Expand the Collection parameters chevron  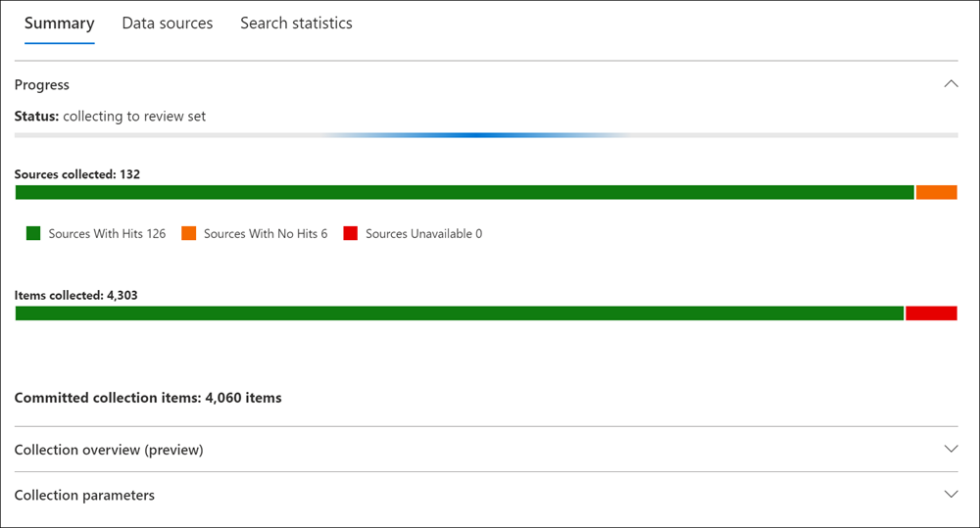click(950, 494)
